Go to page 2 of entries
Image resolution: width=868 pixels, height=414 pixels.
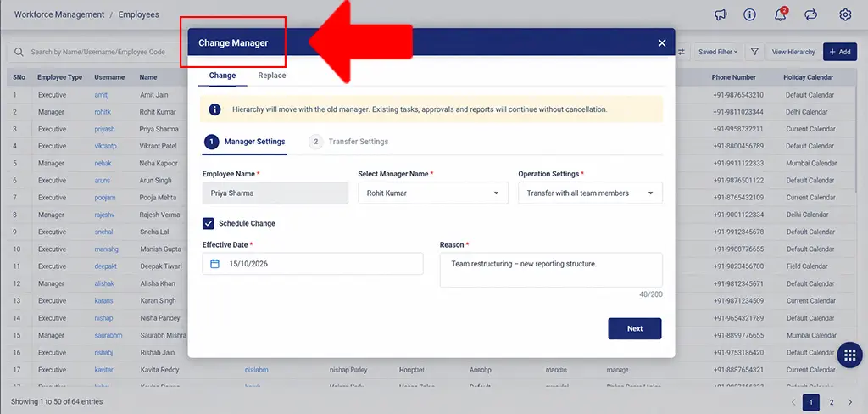tap(831, 402)
